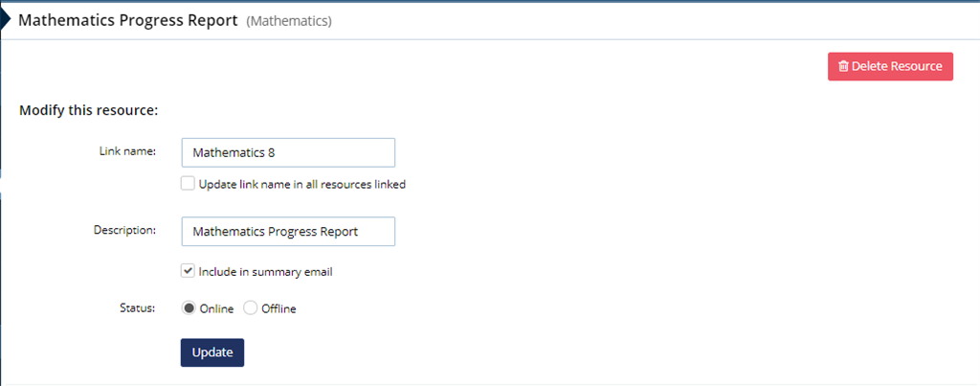Click the 'Description:' field label

(x=124, y=230)
